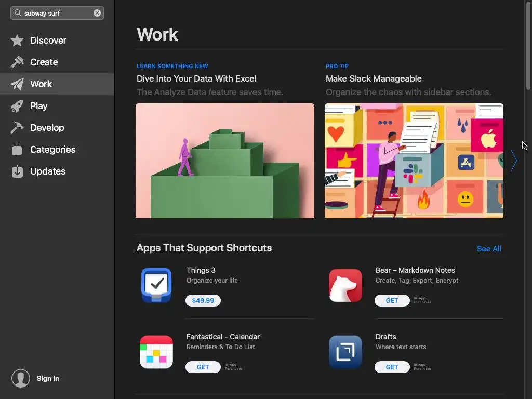Click "Organize the chaos with sidebar sections."
This screenshot has width=532, height=399.
point(408,92)
